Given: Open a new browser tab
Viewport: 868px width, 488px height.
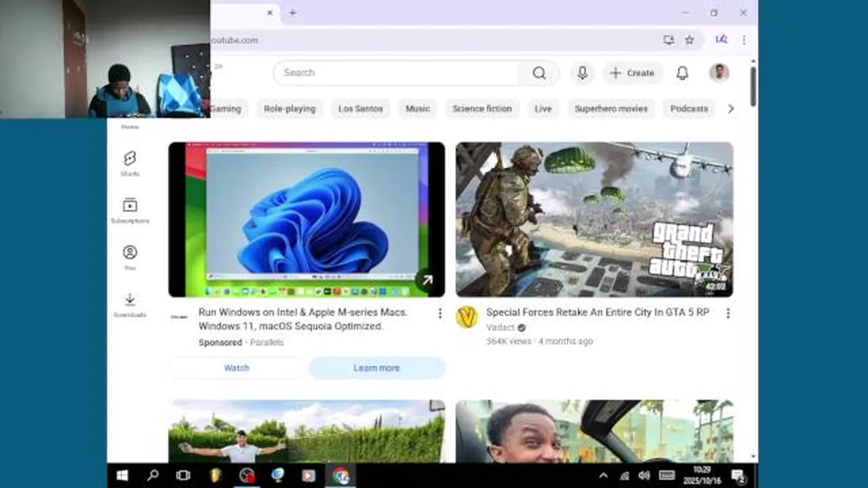Looking at the screenshot, I should [x=292, y=13].
